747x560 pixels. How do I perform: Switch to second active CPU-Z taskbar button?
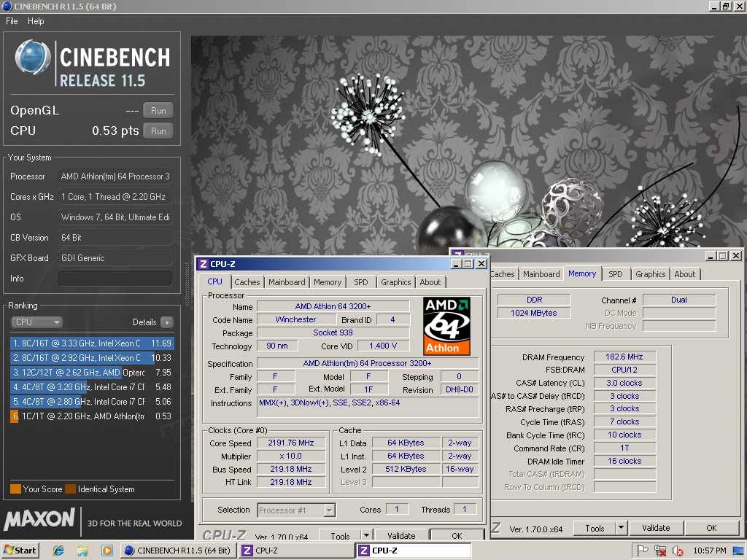(x=414, y=551)
